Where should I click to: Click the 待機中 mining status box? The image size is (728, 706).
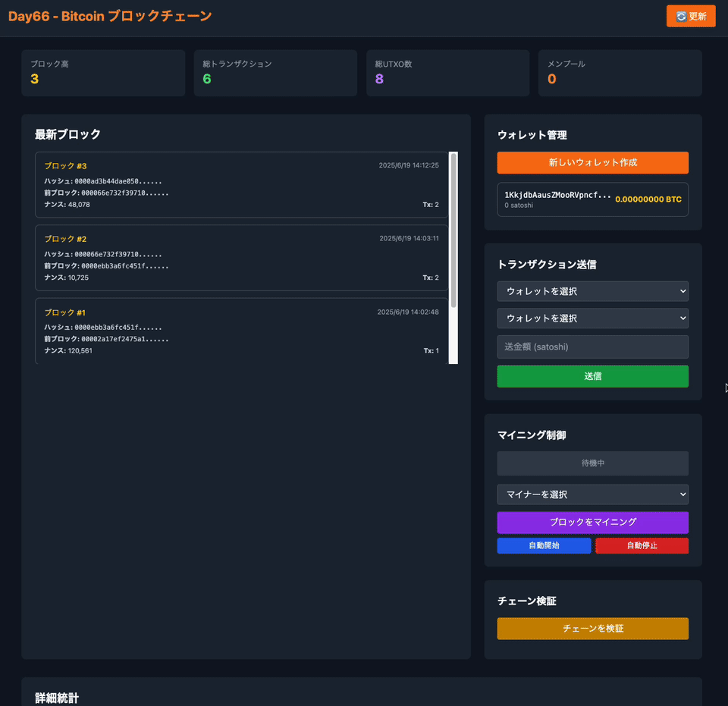[x=592, y=463]
